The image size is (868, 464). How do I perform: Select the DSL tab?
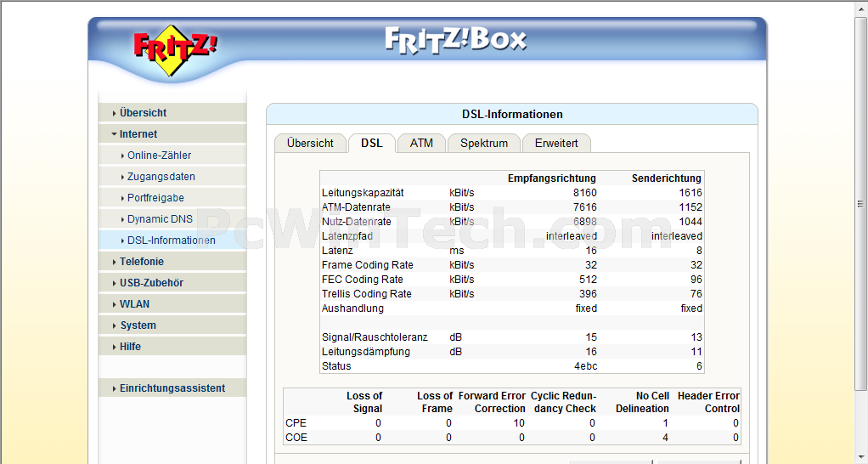tap(371, 143)
